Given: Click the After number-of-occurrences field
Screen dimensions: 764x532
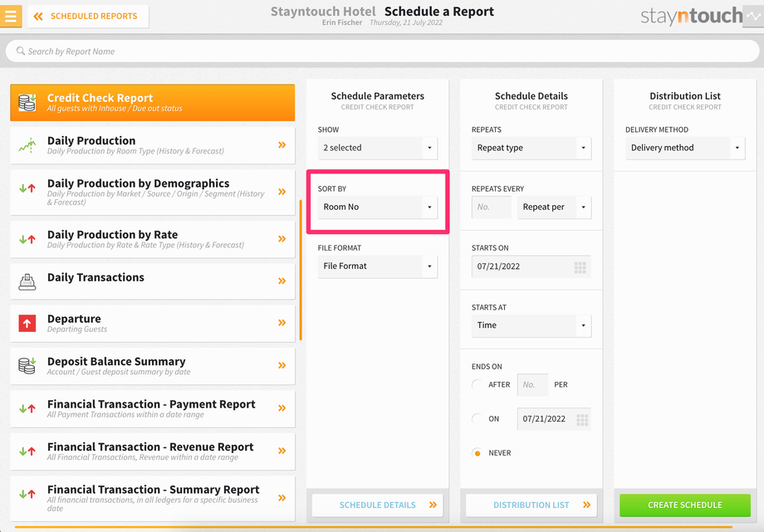Looking at the screenshot, I should tap(532, 385).
